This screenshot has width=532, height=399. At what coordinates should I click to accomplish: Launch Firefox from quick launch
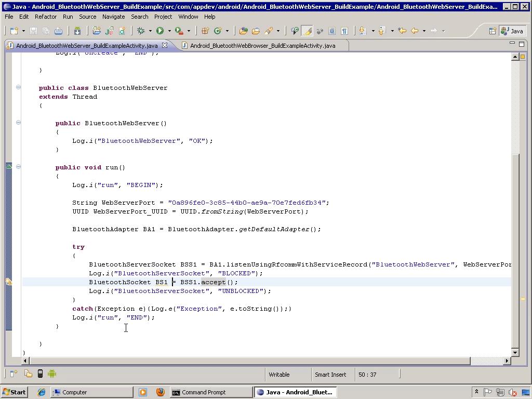click(160, 392)
